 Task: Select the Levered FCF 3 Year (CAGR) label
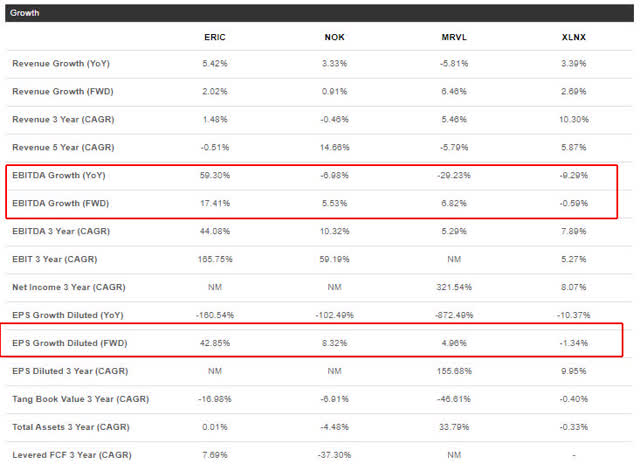click(72, 455)
